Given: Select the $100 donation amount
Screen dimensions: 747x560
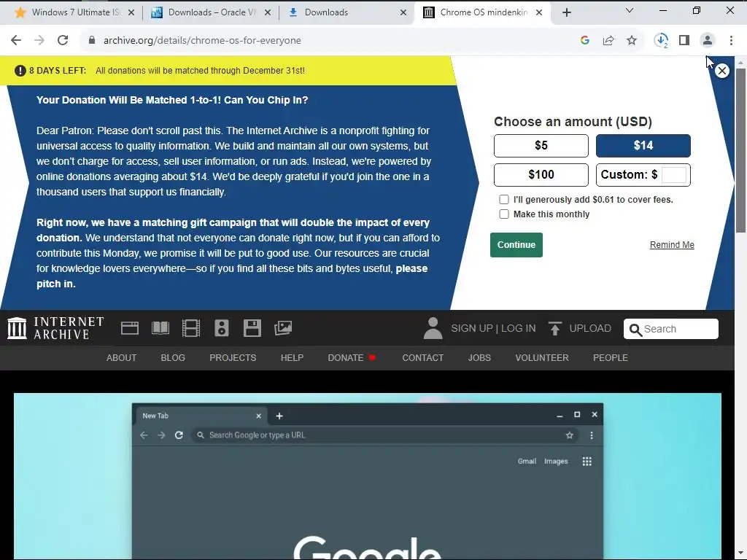Looking at the screenshot, I should (541, 175).
